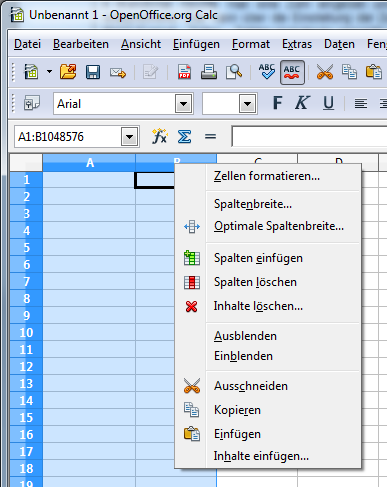Open a file with the folder icon
Image resolution: width=387 pixels, height=487 pixels.
(68, 72)
